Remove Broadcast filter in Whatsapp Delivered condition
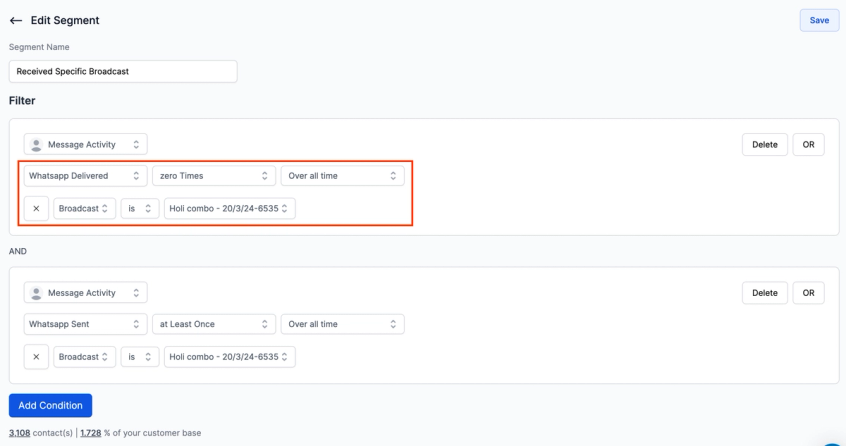Screen dimensions: 846x446 [x=36, y=209]
